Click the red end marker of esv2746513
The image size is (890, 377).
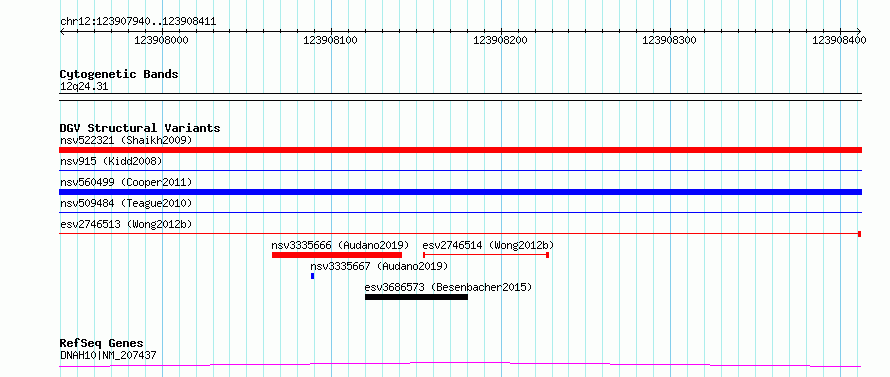pos(860,234)
